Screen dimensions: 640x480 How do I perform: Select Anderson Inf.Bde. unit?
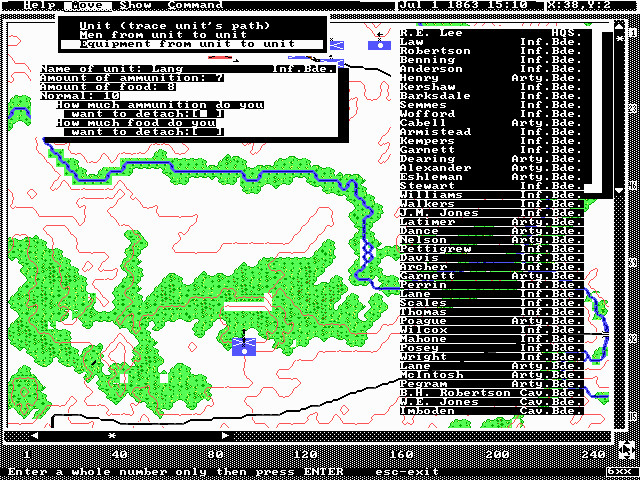[491, 69]
